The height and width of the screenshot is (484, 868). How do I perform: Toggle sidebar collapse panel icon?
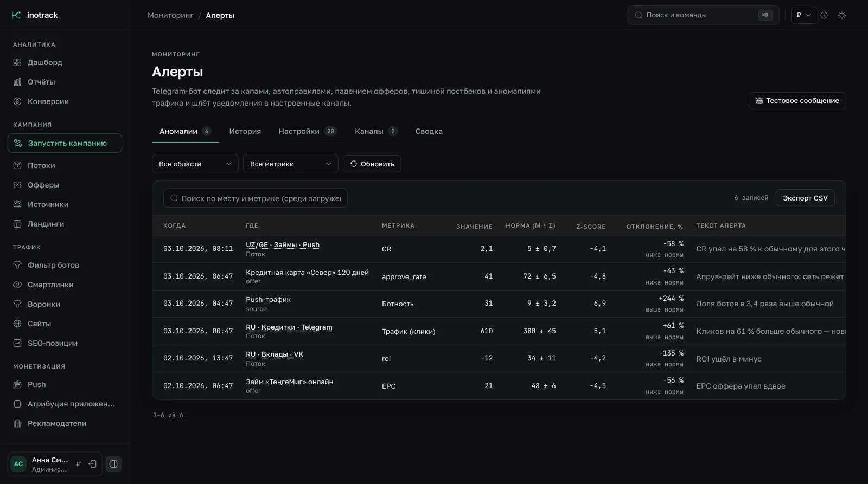[113, 464]
